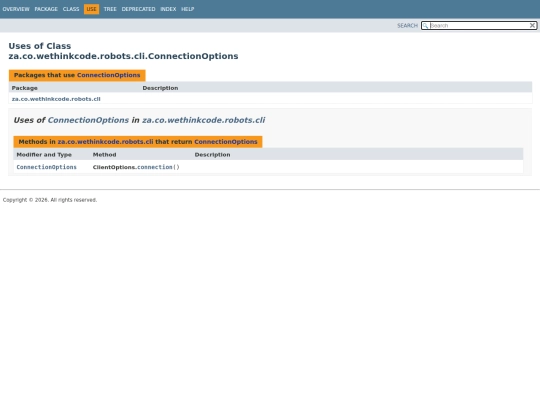
Task: Open ConnectionOptions return type link
Action: 46,167
